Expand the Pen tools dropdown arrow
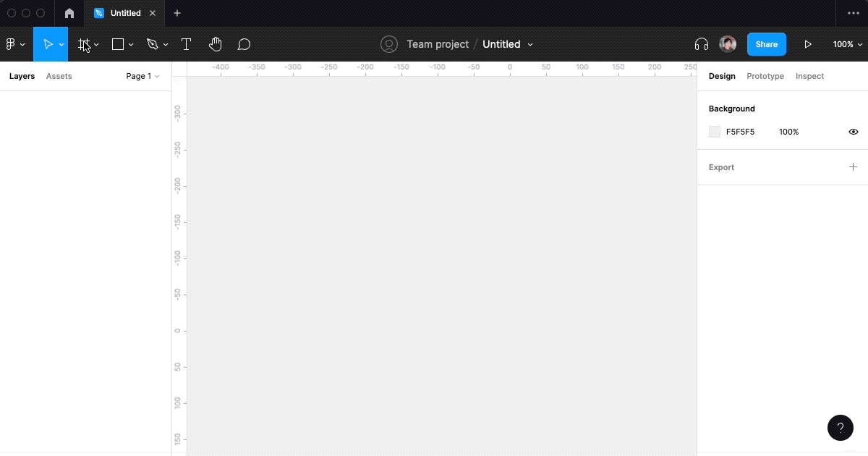Image resolution: width=868 pixels, height=456 pixels. (x=166, y=45)
